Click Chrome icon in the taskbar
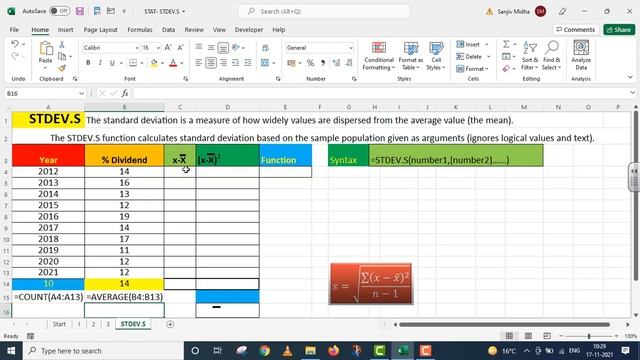Screen dimensions: 640x360 pos(264,351)
